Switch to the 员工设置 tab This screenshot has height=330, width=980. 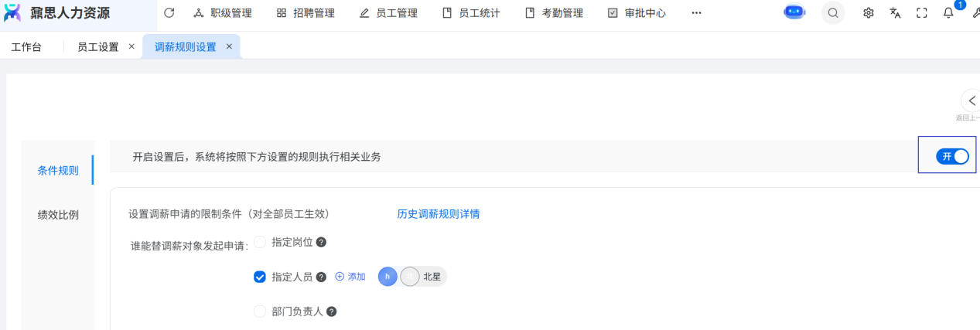point(97,47)
